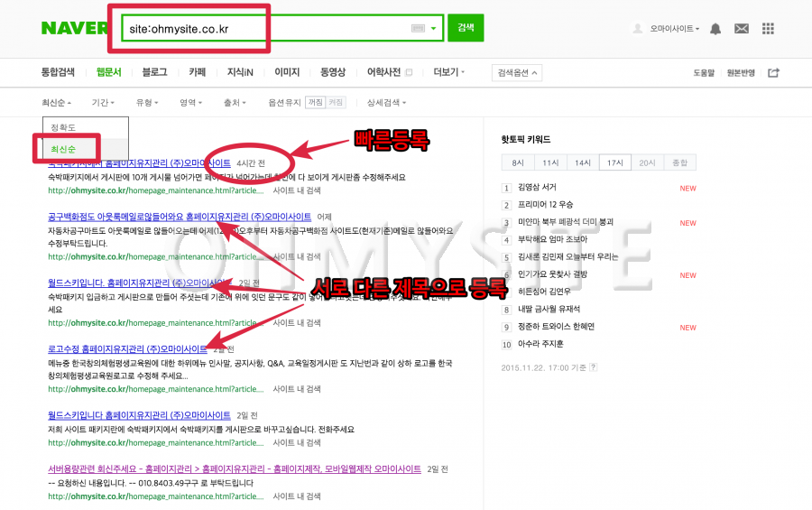The height and width of the screenshot is (510, 812).
Task: Switch to the 이미지 tab
Action: [287, 72]
